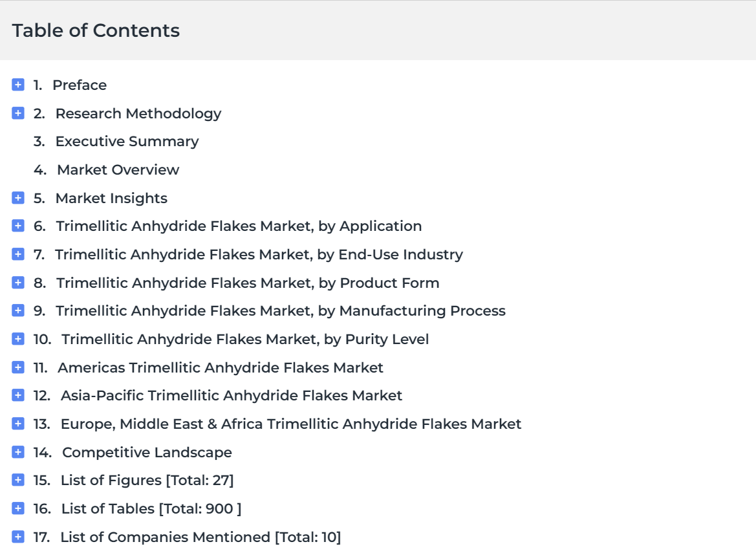This screenshot has height=553, width=756.
Task: Expand the Preface section plus icon
Action: pyautogui.click(x=18, y=85)
